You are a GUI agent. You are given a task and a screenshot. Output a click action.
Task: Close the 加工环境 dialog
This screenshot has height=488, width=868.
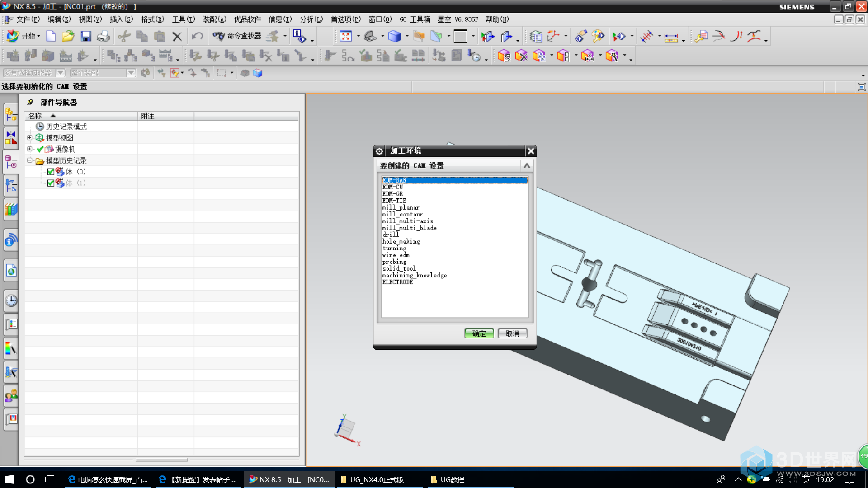tap(531, 151)
